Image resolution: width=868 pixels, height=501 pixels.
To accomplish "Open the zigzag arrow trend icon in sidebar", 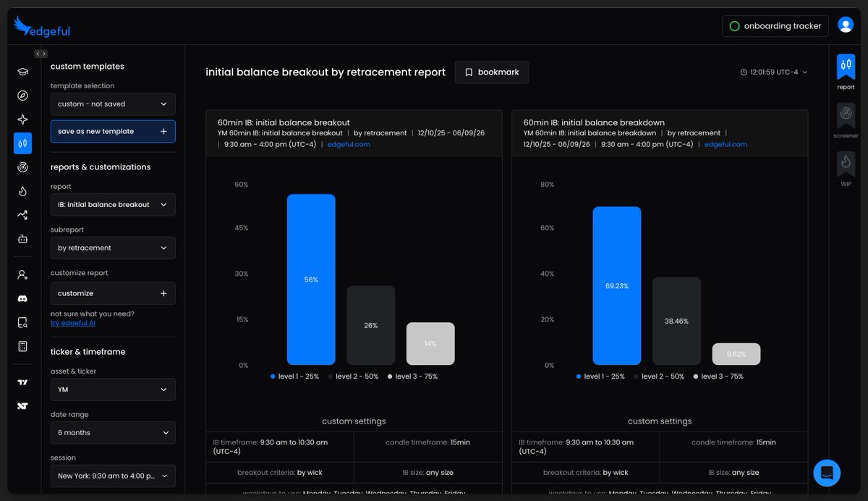I will [22, 215].
